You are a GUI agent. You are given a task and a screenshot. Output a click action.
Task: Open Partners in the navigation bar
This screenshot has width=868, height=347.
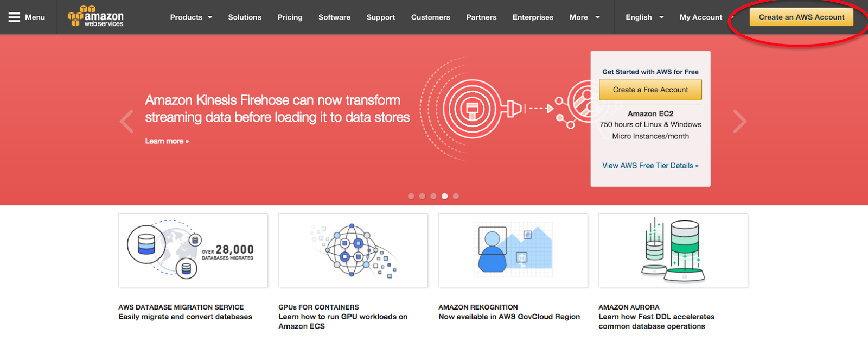[481, 17]
